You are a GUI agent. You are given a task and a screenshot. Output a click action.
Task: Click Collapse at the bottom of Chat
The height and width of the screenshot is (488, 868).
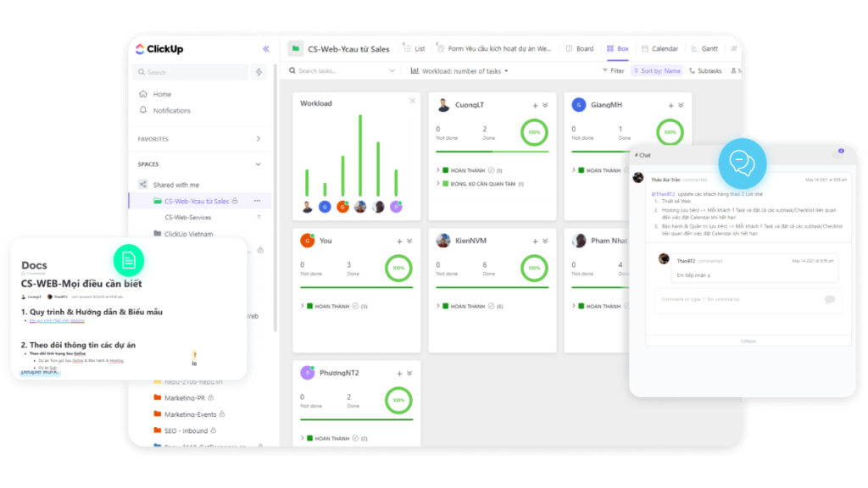pyautogui.click(x=748, y=341)
